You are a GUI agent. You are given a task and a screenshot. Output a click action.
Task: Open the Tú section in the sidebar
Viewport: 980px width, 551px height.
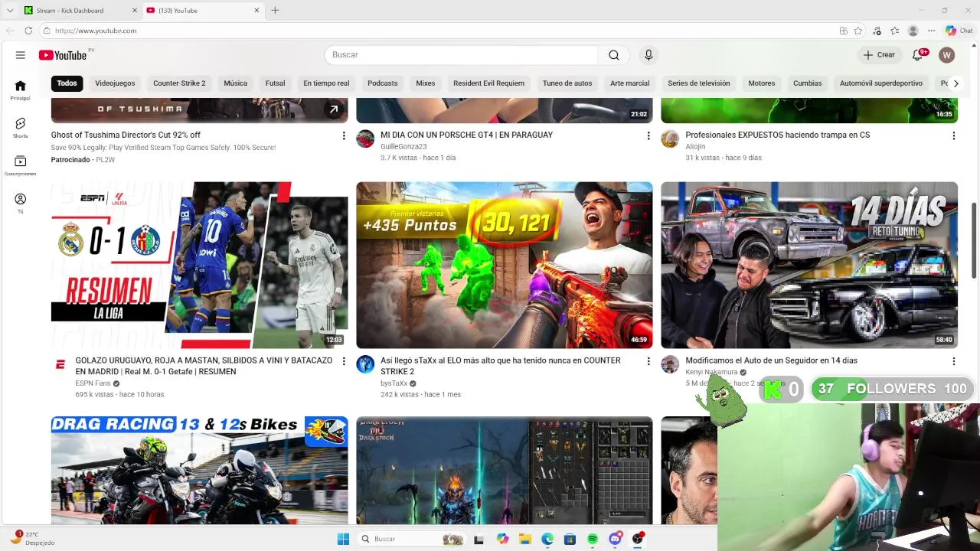21,203
